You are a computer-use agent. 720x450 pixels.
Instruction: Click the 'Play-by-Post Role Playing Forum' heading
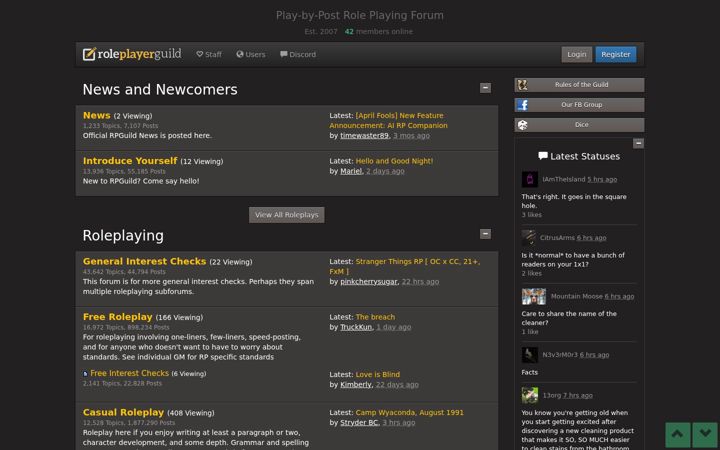click(360, 16)
